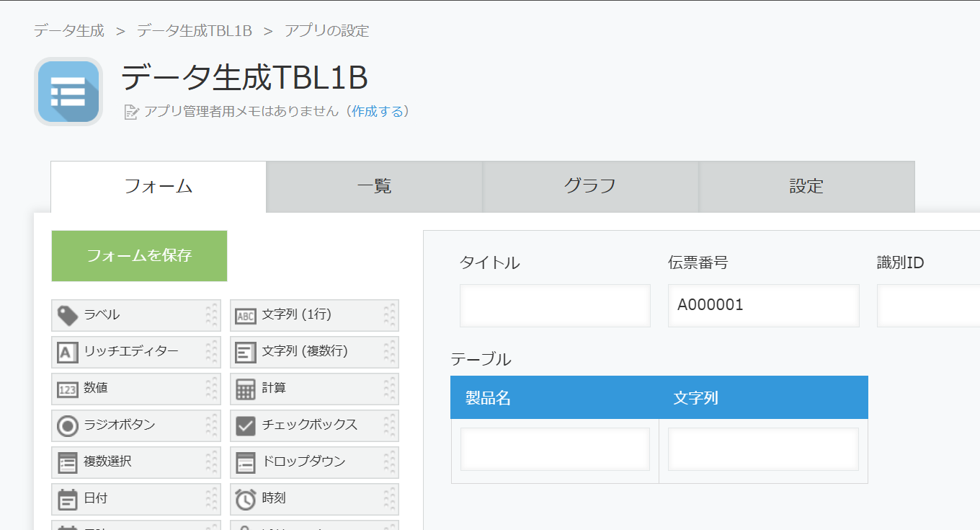Grab the drag handle of 計算 item
The image size is (980, 530).
(390, 389)
